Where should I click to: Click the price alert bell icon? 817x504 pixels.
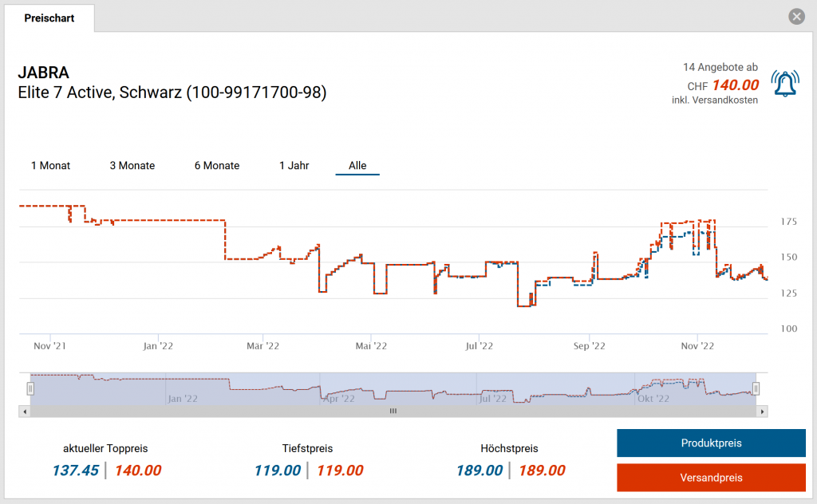click(x=784, y=84)
